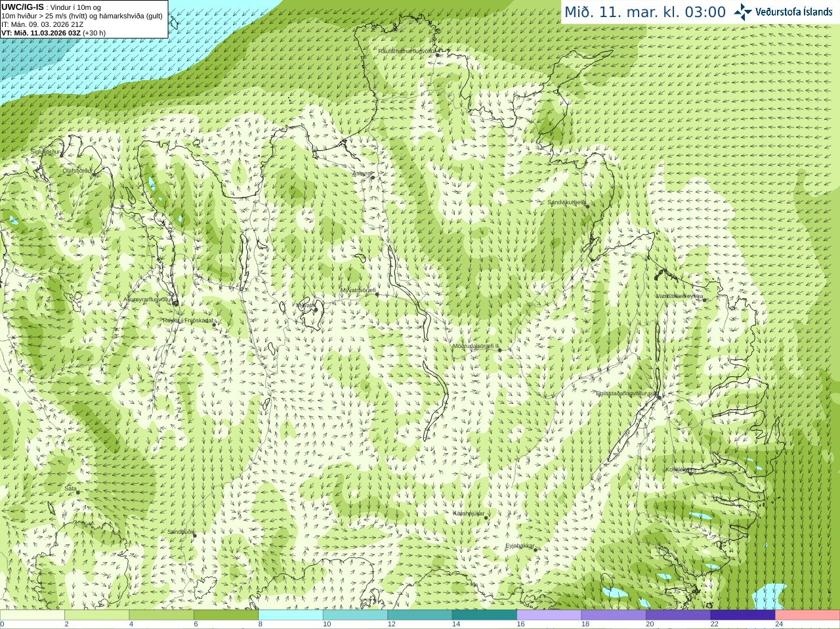Click the Ólafsfjörður station label
840x629 pixels.
pos(77,171)
